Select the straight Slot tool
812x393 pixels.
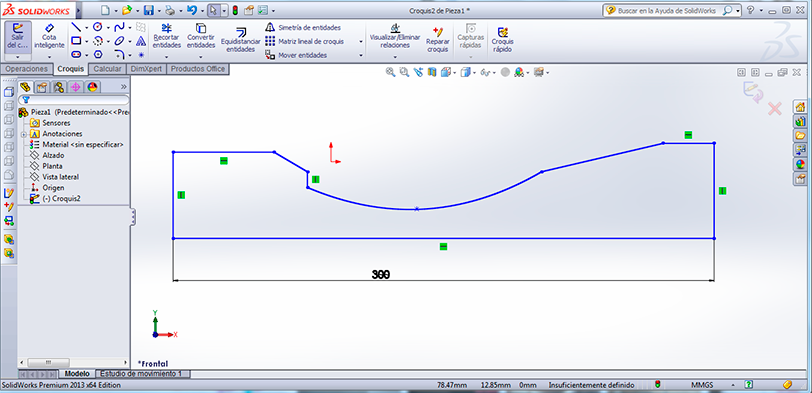click(76, 54)
